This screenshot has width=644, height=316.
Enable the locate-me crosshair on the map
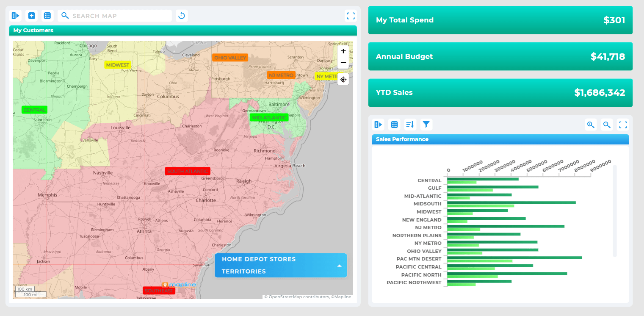coord(343,79)
